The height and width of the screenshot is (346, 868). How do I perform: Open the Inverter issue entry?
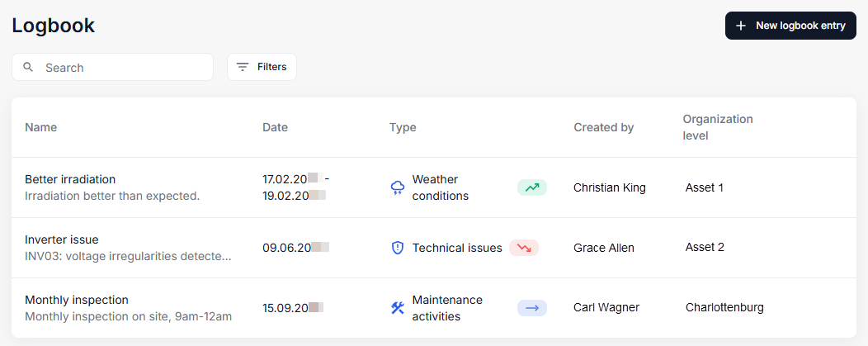62,239
